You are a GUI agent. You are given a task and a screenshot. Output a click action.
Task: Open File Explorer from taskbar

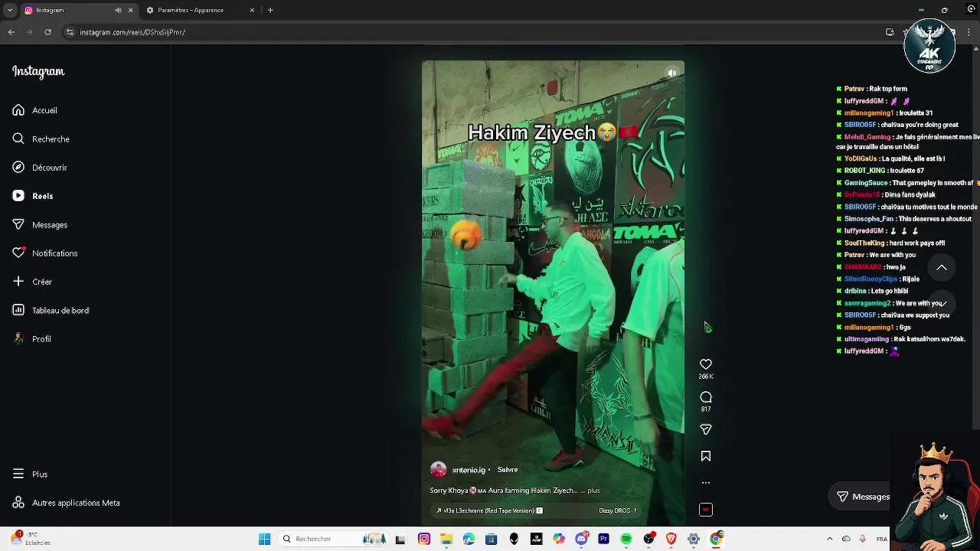(446, 539)
